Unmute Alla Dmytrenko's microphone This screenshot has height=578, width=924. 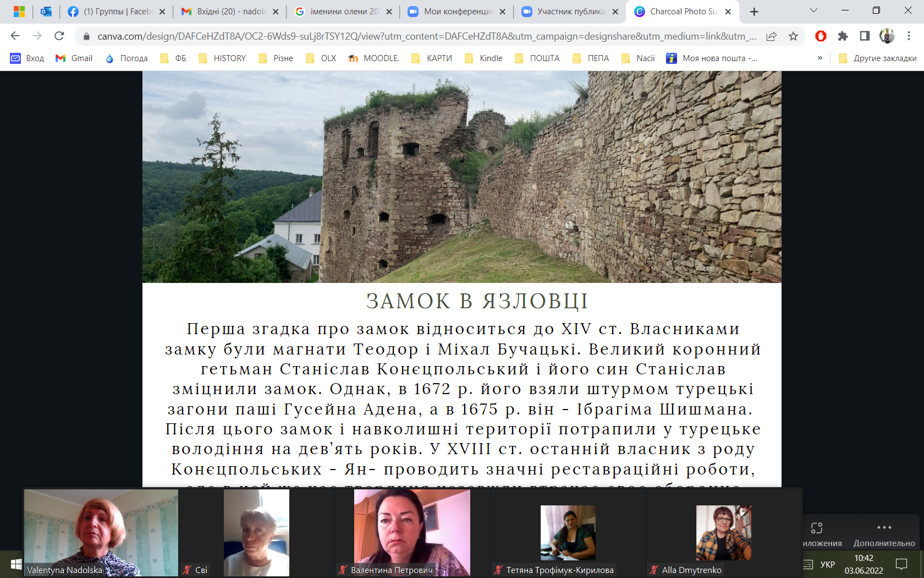(654, 570)
